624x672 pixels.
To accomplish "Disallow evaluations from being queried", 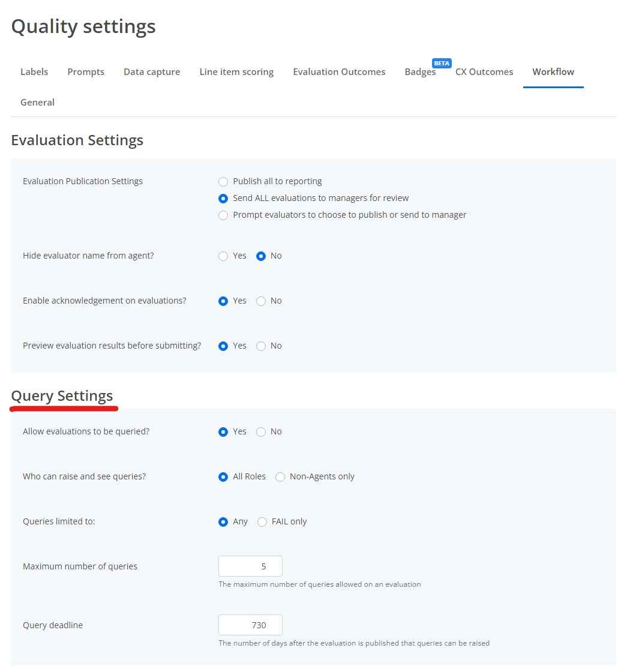I will tap(261, 431).
